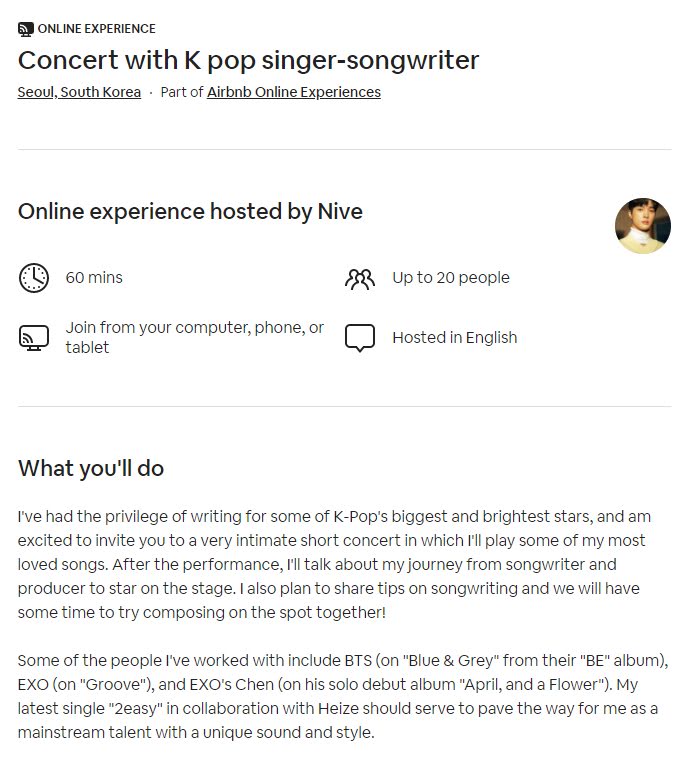
Task: Click the group people icon
Action: coord(360,279)
